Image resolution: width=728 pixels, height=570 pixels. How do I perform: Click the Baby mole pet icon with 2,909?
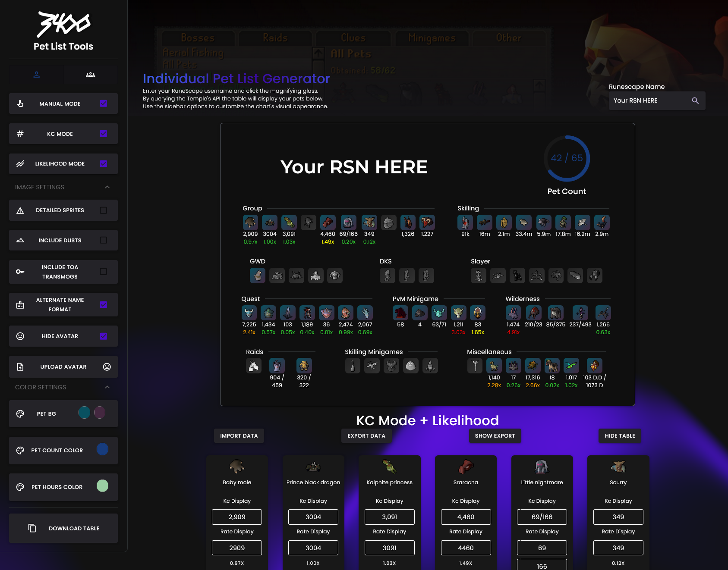[x=250, y=222]
